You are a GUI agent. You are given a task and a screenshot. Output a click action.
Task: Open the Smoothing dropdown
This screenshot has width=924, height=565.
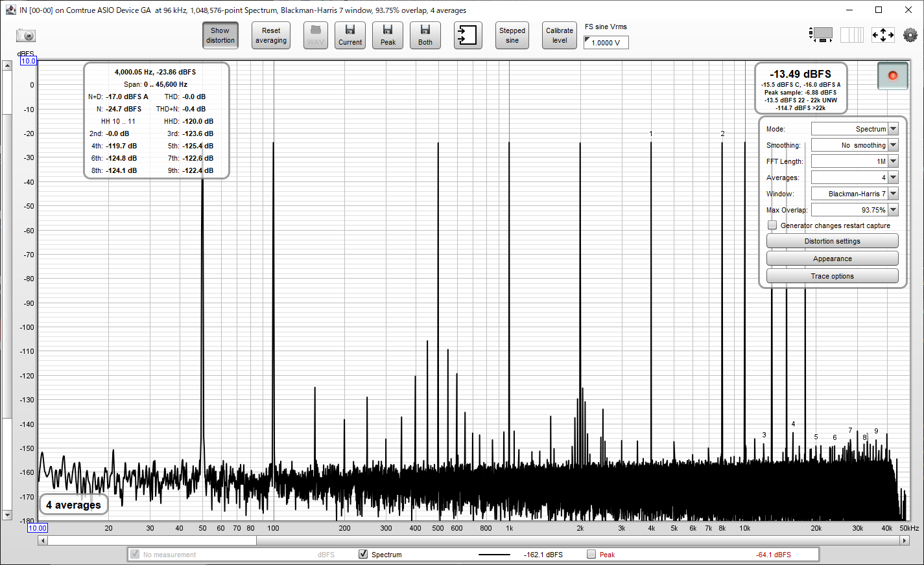tap(855, 145)
